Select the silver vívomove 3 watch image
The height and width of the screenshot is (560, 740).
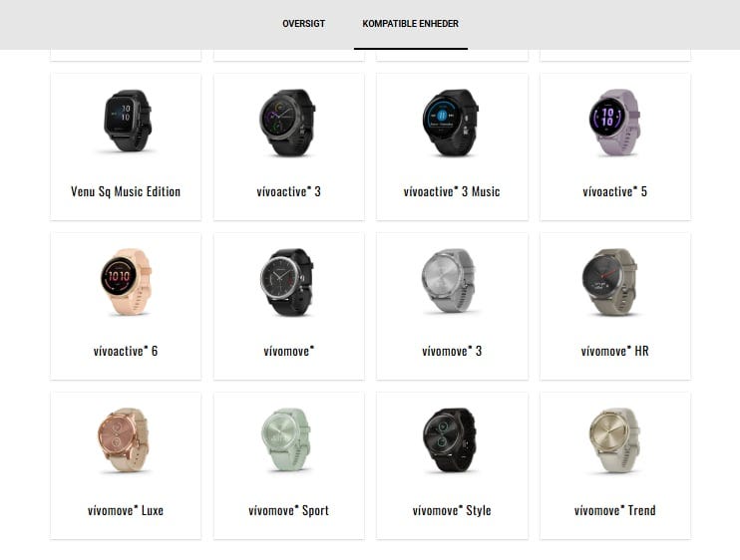(x=452, y=281)
